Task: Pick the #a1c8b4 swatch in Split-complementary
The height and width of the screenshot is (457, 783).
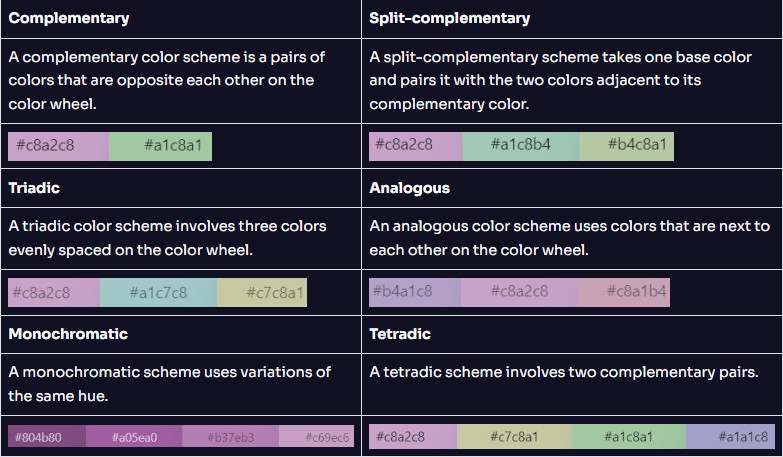Action: point(521,146)
